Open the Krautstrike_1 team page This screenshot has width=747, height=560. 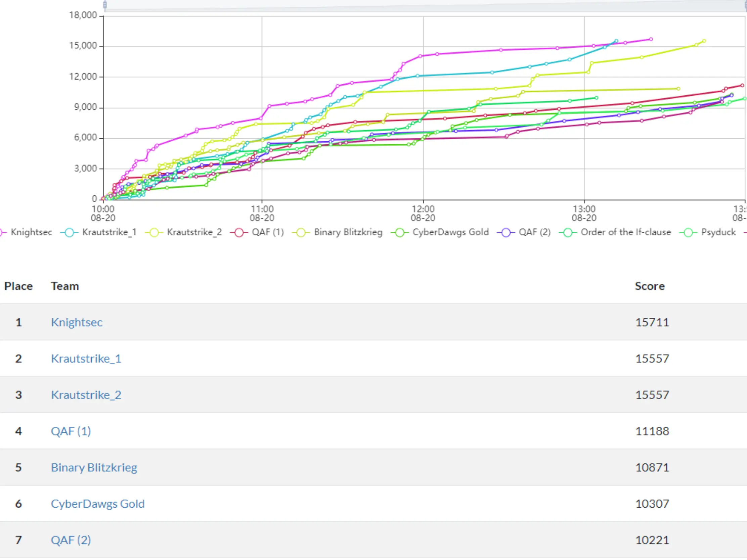point(86,359)
